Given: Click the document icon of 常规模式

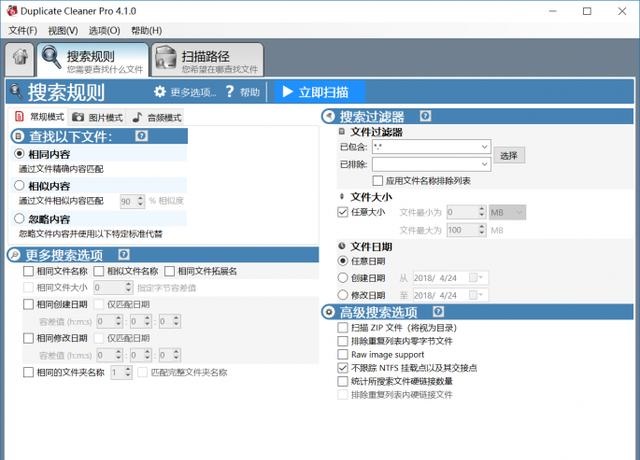Looking at the screenshot, I should 19,117.
